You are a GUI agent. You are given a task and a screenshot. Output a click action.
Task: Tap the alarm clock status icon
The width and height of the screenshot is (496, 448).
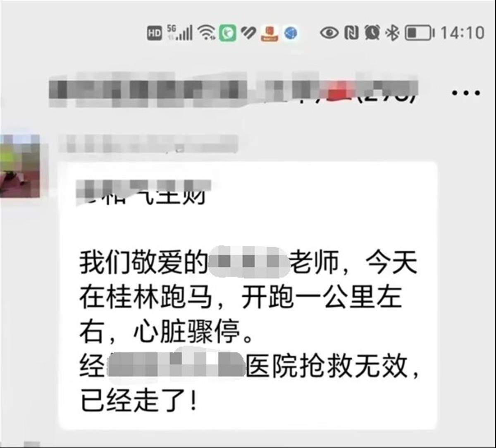click(372, 33)
